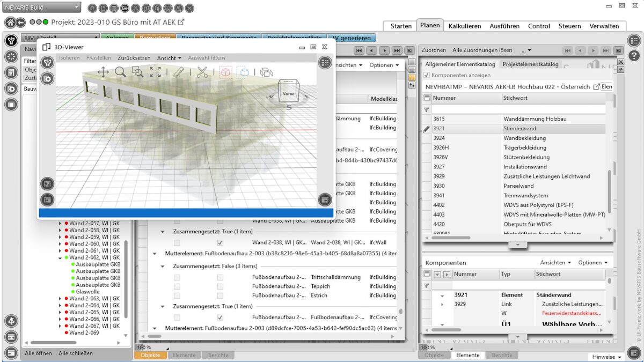Toggle second checkbox in Trittschalldämmung row
644x362 pixels.
[x=220, y=277]
